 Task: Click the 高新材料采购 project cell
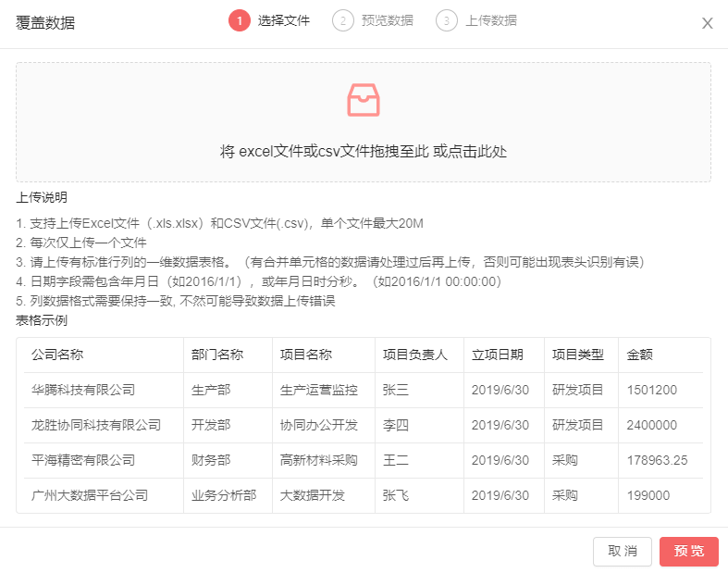[318, 460]
